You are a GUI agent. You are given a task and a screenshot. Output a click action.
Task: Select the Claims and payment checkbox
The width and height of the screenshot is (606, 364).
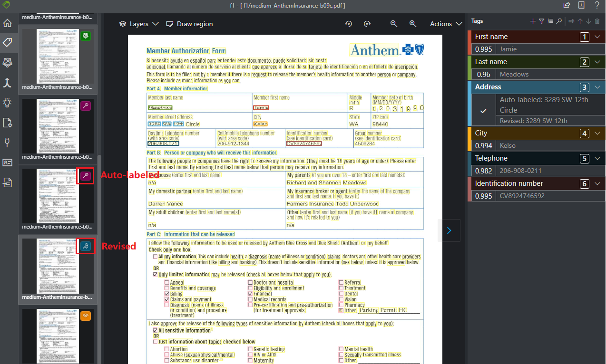point(166,300)
